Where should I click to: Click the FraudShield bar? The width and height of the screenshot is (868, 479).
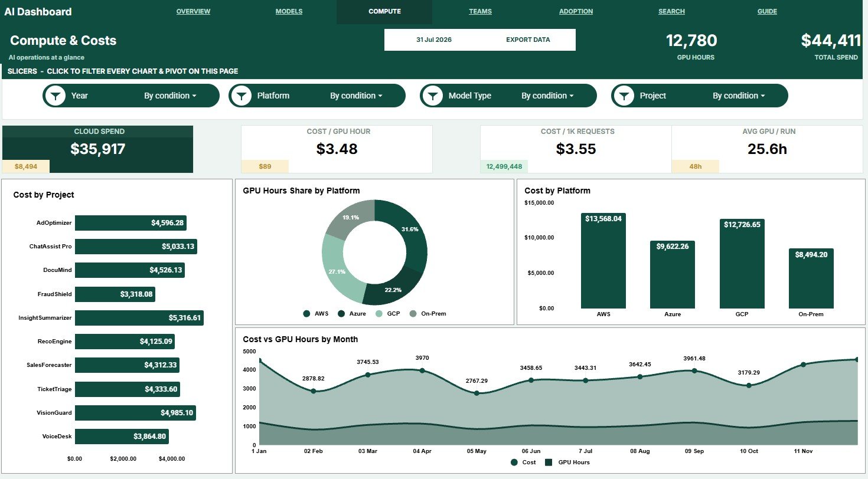coord(115,294)
